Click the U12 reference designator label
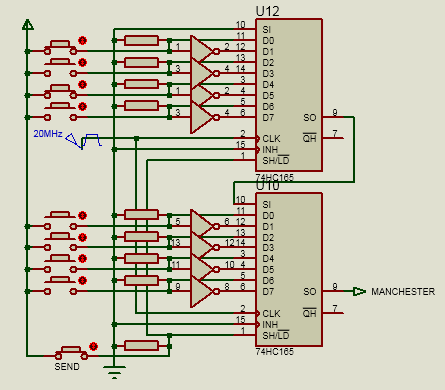The height and width of the screenshot is (390, 445). pos(267,11)
